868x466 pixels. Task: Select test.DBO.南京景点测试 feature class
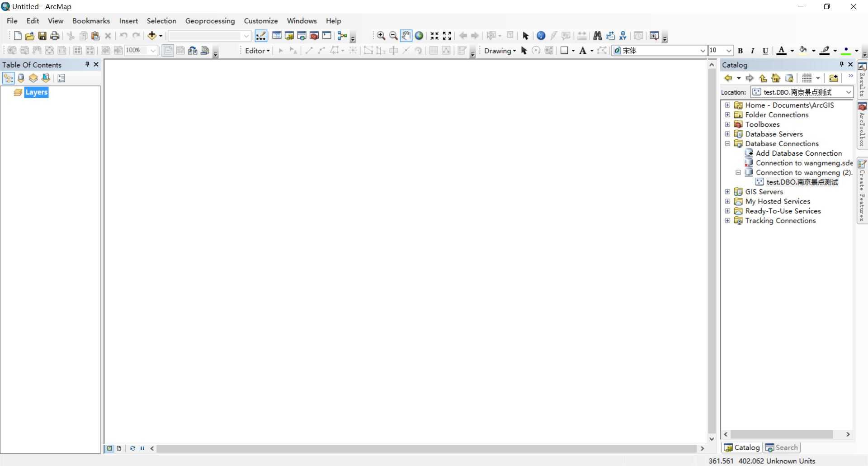[802, 182]
